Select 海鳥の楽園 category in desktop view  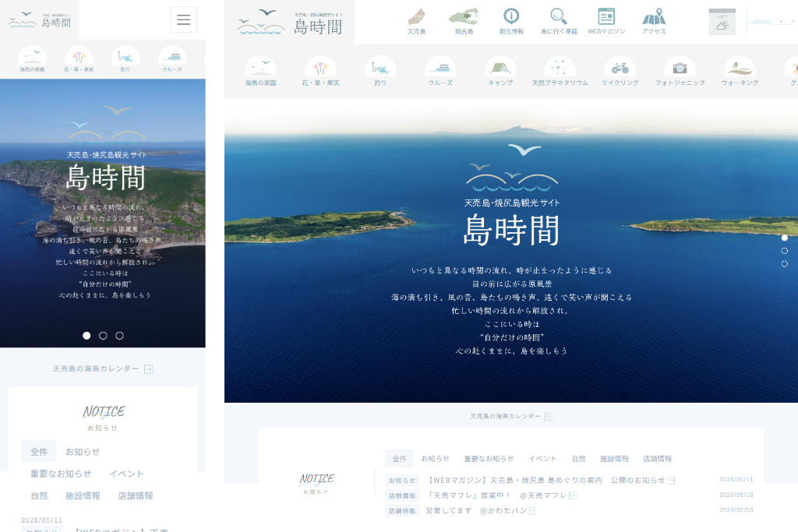click(260, 71)
